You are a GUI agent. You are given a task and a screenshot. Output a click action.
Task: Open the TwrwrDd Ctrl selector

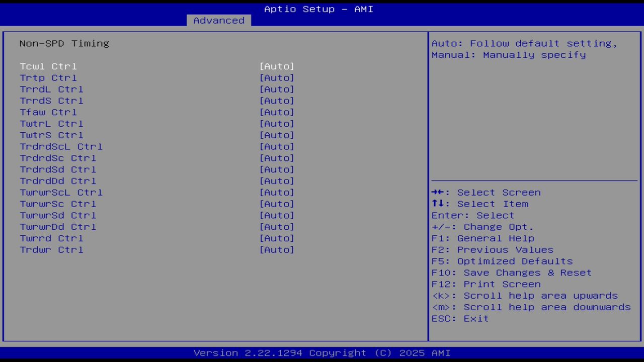(277, 226)
